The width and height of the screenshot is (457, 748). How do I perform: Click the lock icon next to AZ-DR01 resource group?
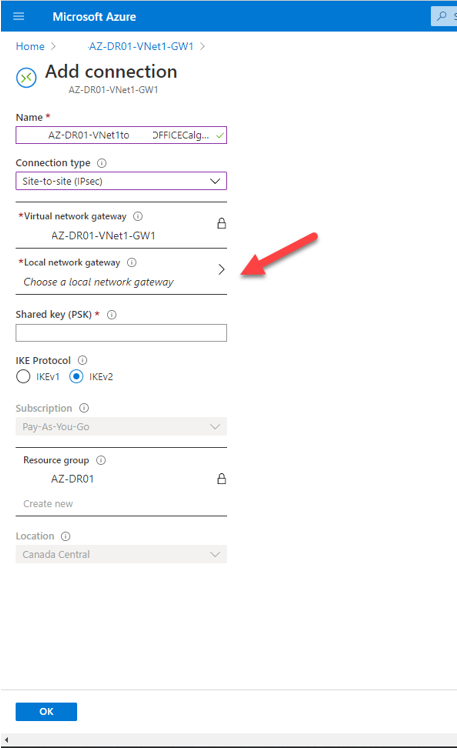coord(221,478)
